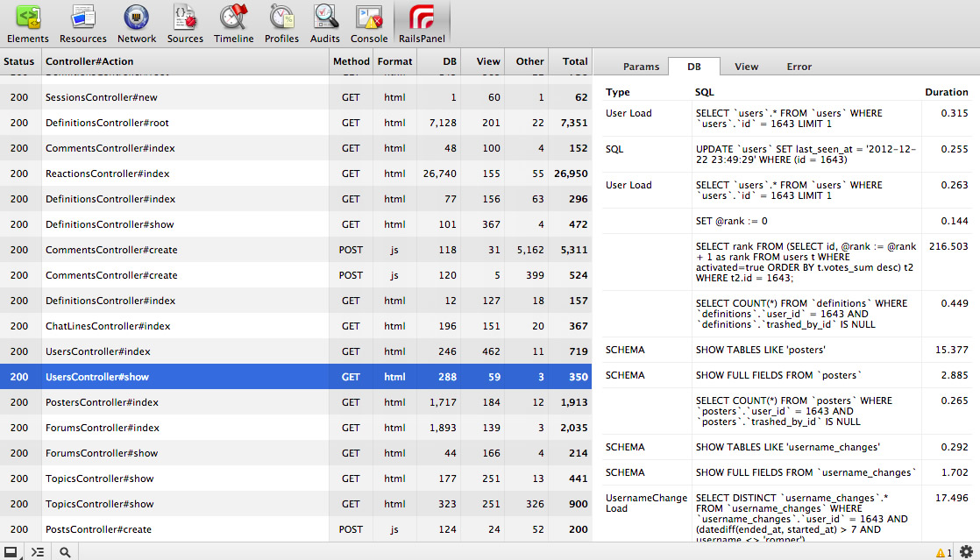Viewport: 980px width, 560px height.
Task: Open the Profiles panel
Action: [x=281, y=23]
